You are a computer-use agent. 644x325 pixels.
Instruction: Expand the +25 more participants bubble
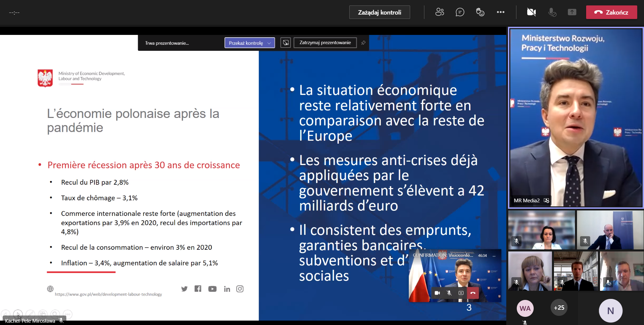tap(559, 308)
